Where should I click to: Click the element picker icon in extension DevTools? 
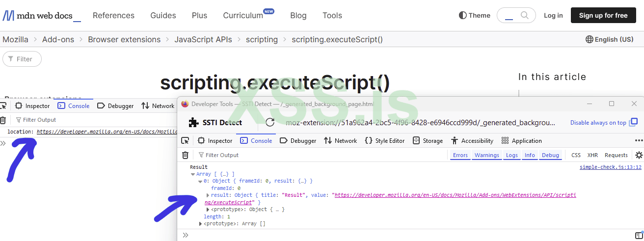[x=185, y=141]
